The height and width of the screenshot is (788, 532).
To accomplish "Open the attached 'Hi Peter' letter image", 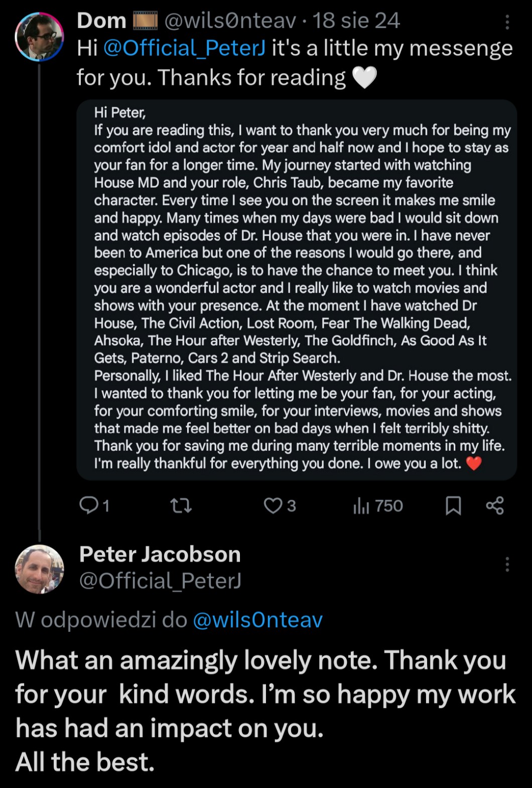I will click(x=296, y=290).
